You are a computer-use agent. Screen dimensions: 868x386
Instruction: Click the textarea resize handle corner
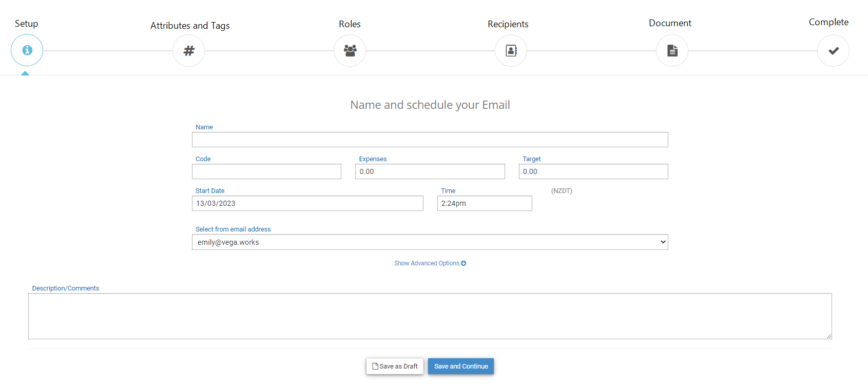tap(828, 336)
